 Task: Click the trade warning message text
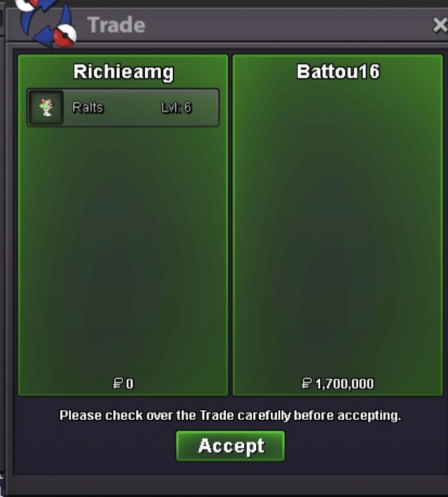[x=230, y=415]
